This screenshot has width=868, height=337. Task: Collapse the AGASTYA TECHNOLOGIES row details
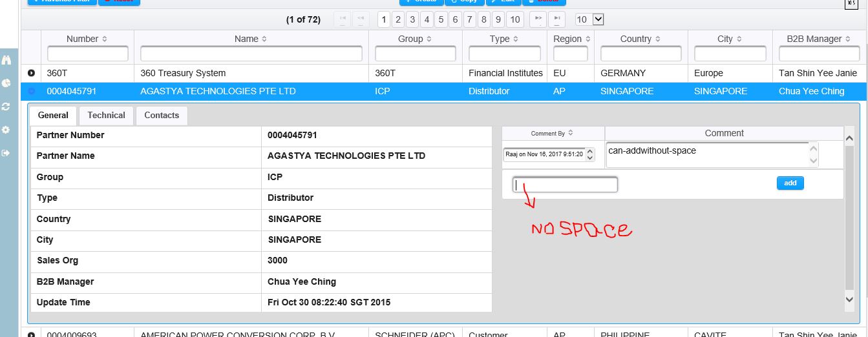click(31, 91)
